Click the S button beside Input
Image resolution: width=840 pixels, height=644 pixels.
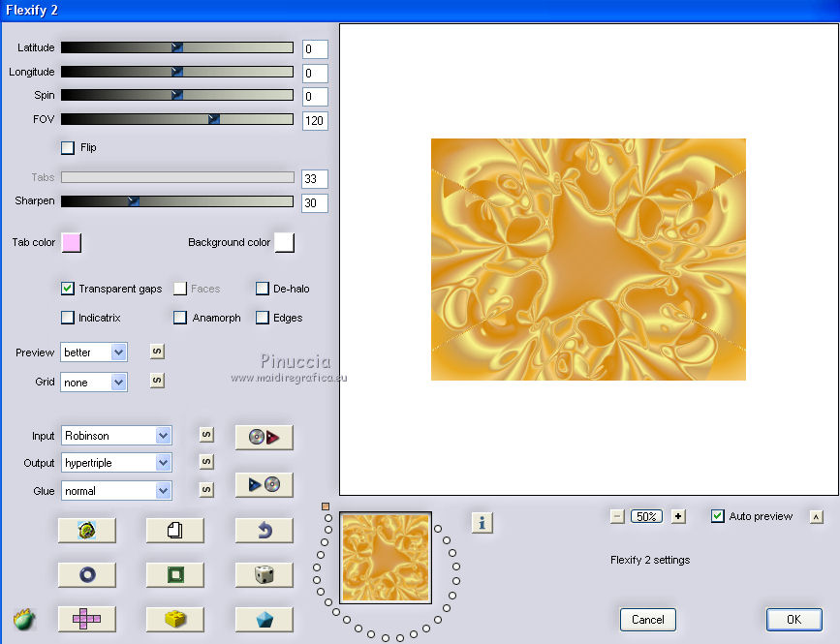pyautogui.click(x=206, y=435)
